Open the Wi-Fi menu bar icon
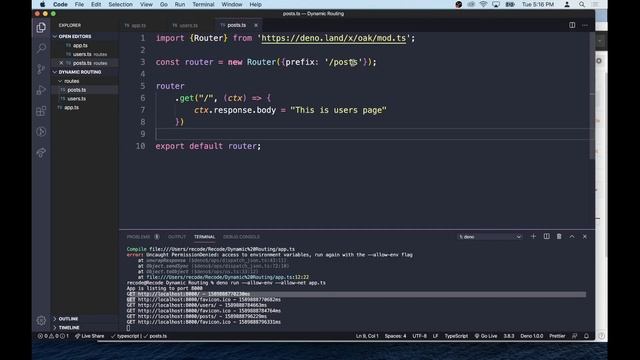This screenshot has height=360, width=640. point(483,4)
